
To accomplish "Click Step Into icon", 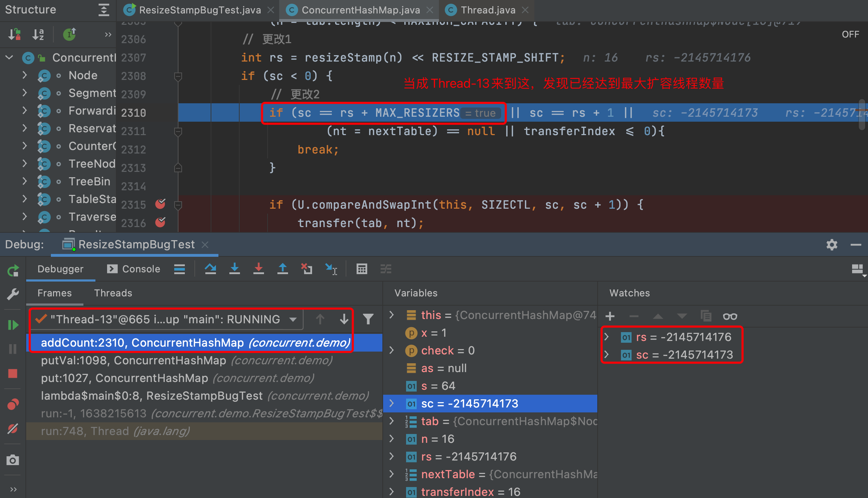I will pyautogui.click(x=235, y=269).
